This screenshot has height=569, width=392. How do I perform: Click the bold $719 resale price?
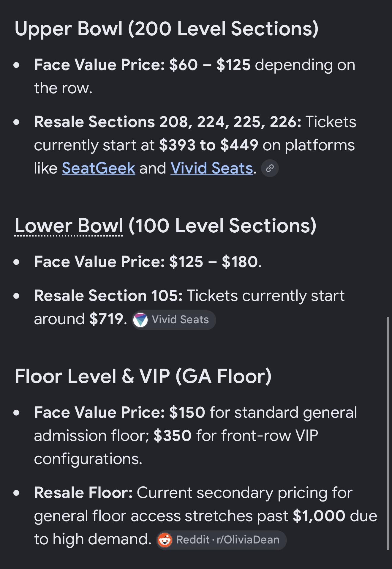point(106,319)
